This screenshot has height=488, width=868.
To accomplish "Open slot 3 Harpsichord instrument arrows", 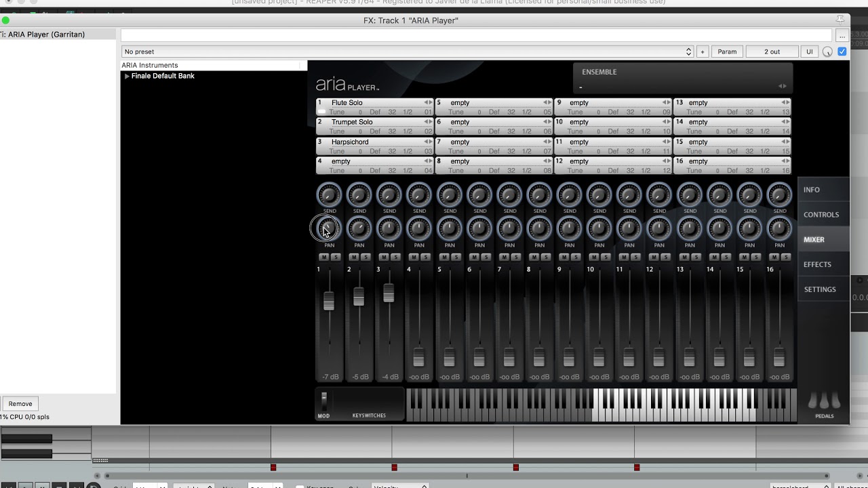I will coord(428,142).
